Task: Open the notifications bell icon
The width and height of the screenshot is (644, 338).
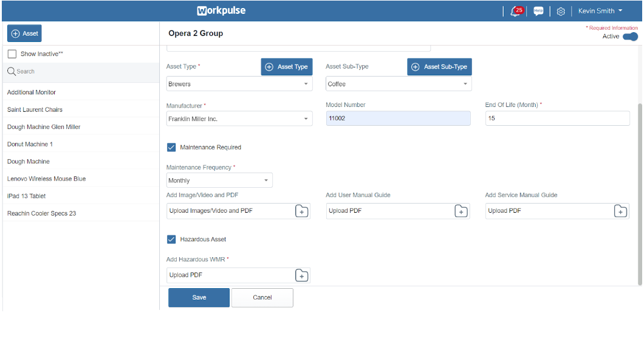Action: click(x=516, y=11)
